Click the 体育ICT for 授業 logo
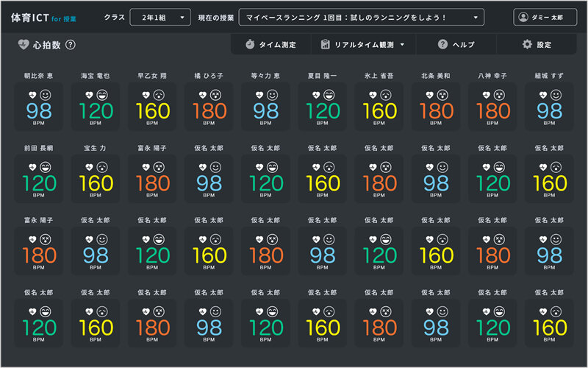 pos(43,17)
